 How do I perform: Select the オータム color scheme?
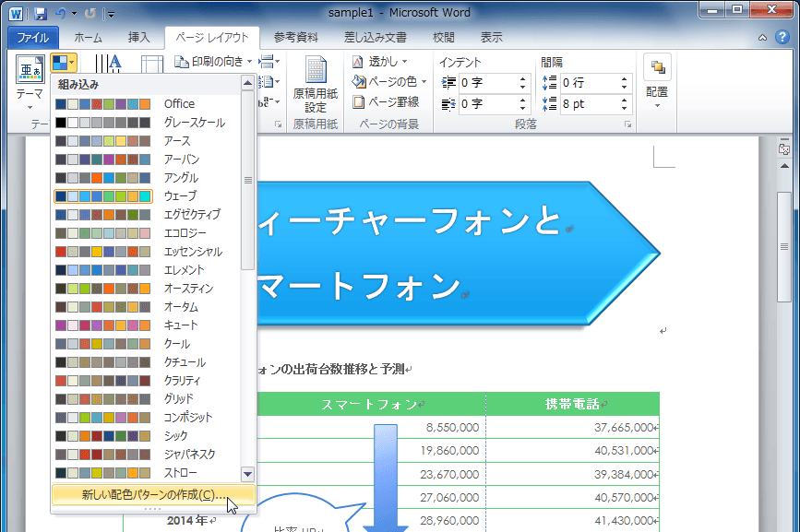coord(147,307)
